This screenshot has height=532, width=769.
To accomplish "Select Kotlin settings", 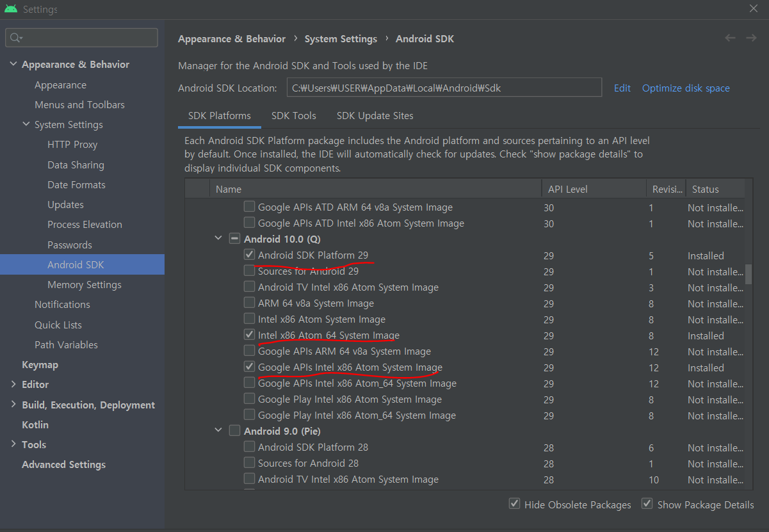I will click(35, 425).
